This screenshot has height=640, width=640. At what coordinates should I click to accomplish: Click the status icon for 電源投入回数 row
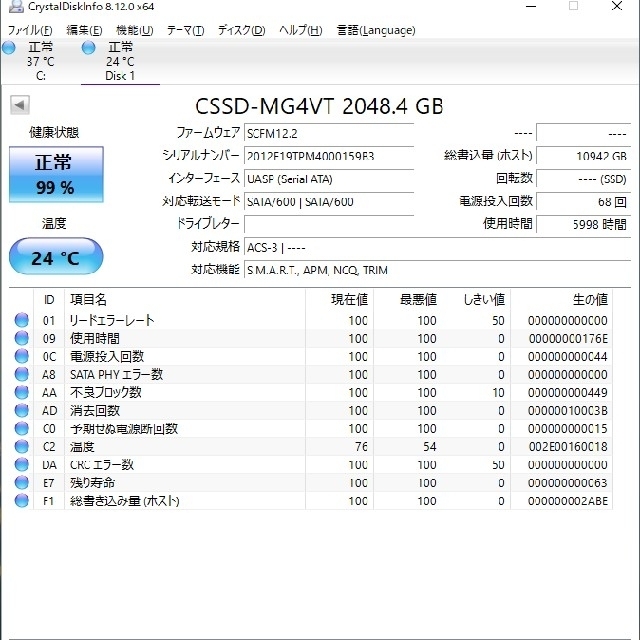point(22,356)
